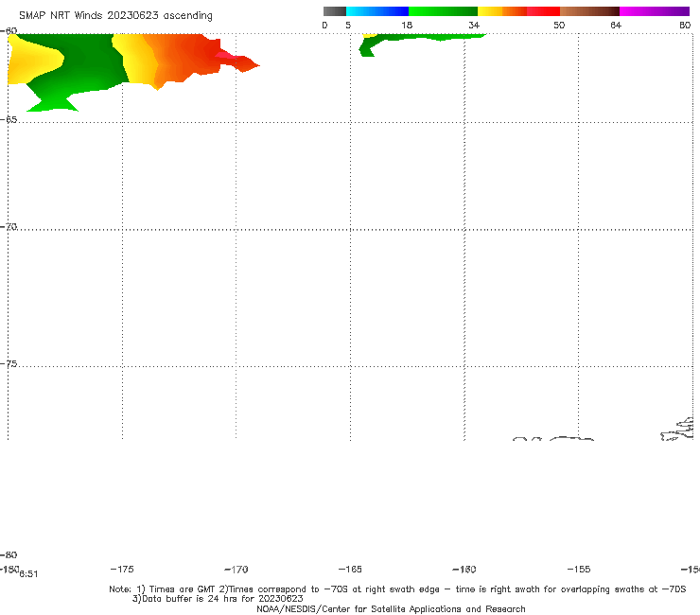The image size is (700, 615).
Task: Click the colorbar label '50'
Action: click(x=559, y=25)
